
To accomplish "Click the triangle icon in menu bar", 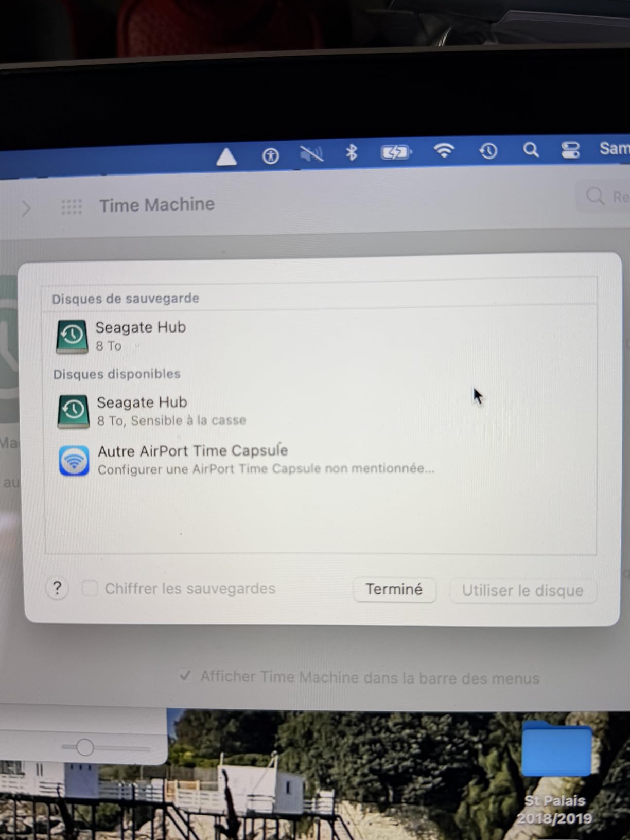I will click(226, 156).
